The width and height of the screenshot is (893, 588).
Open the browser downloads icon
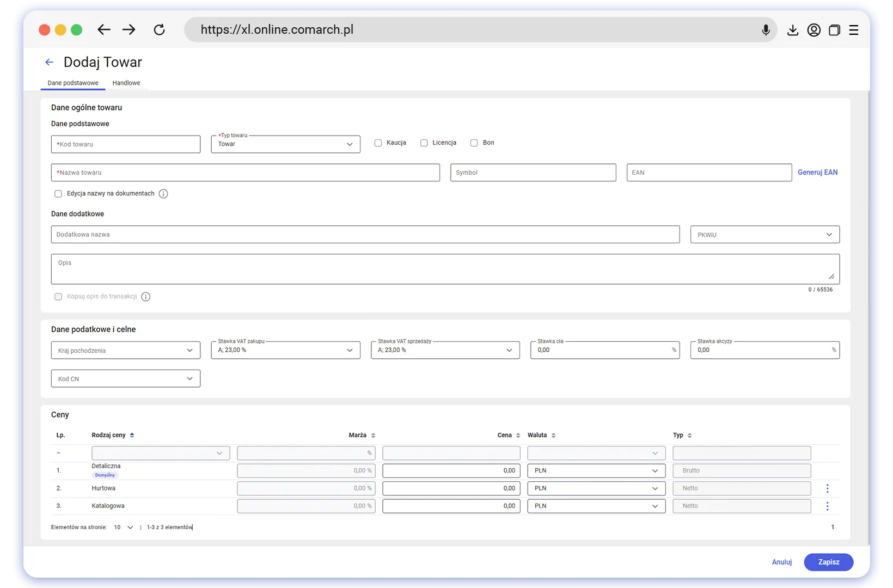(x=793, y=30)
